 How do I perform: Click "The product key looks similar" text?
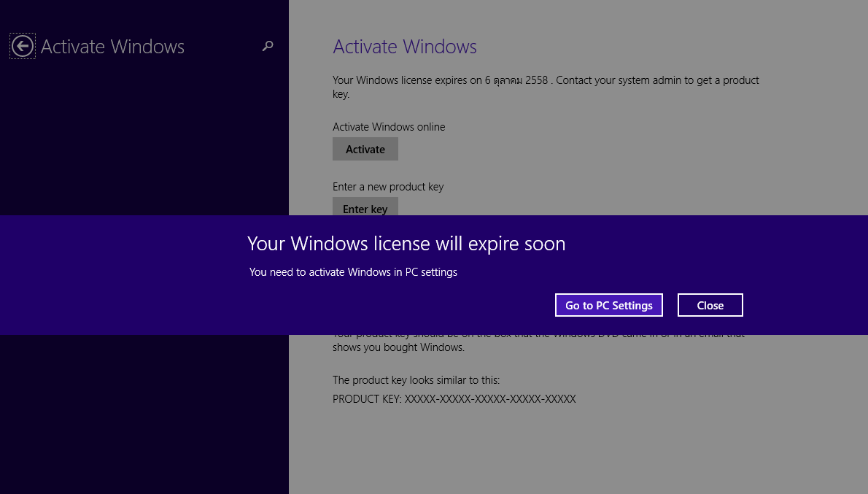[x=416, y=380]
